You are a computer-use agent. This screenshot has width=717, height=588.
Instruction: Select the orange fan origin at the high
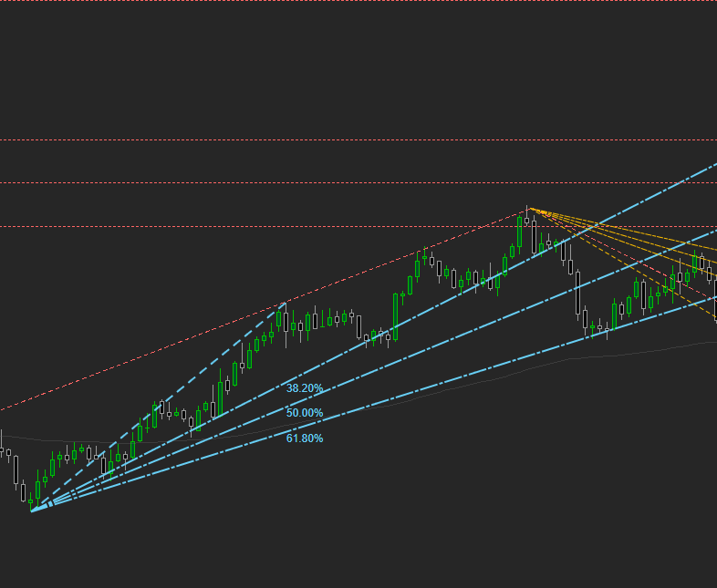pyautogui.click(x=530, y=209)
